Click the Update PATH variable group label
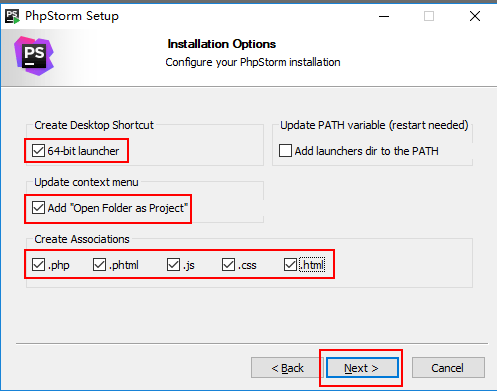497x391 pixels. [374, 125]
